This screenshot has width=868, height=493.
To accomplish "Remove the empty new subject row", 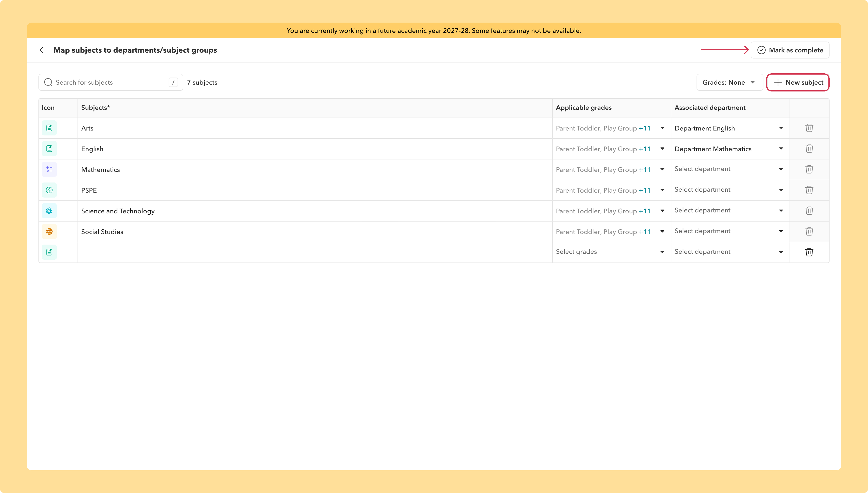I will (x=809, y=252).
